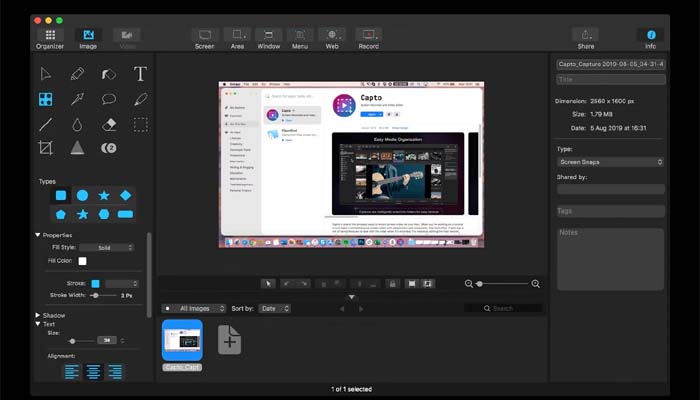Switch to the Image editor tab
700x400 pixels.
(88, 39)
